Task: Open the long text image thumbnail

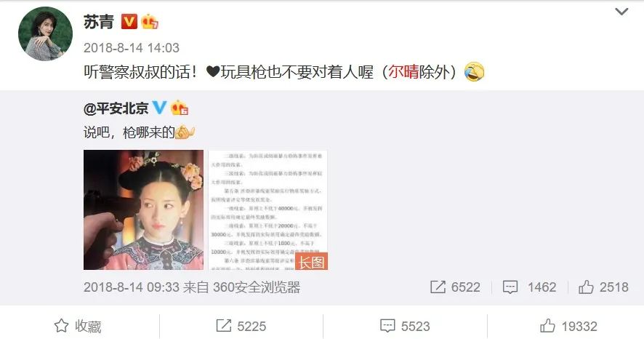Action: coord(268,210)
